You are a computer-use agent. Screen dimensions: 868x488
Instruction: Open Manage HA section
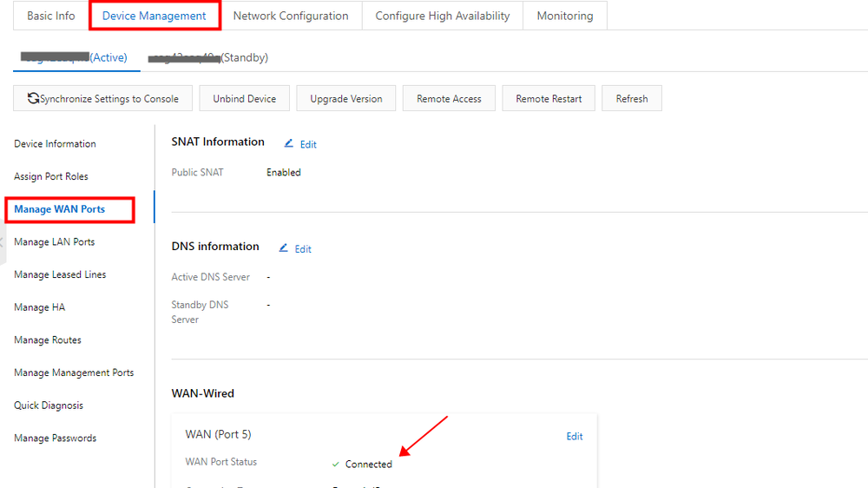coord(39,307)
